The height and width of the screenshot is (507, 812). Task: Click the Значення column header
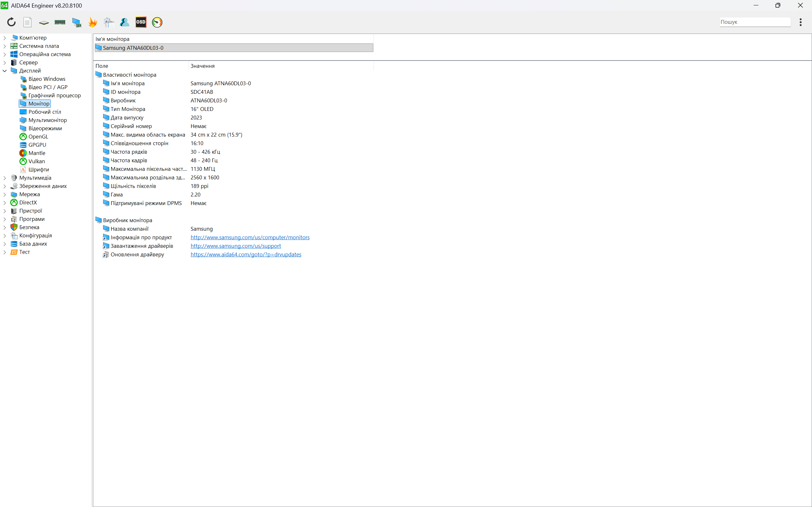tap(202, 66)
